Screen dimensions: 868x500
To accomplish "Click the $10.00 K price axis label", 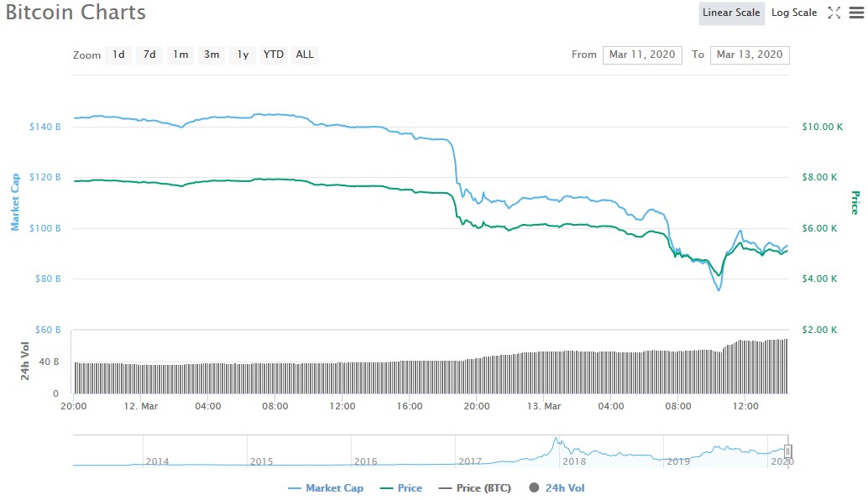I will pyautogui.click(x=822, y=127).
